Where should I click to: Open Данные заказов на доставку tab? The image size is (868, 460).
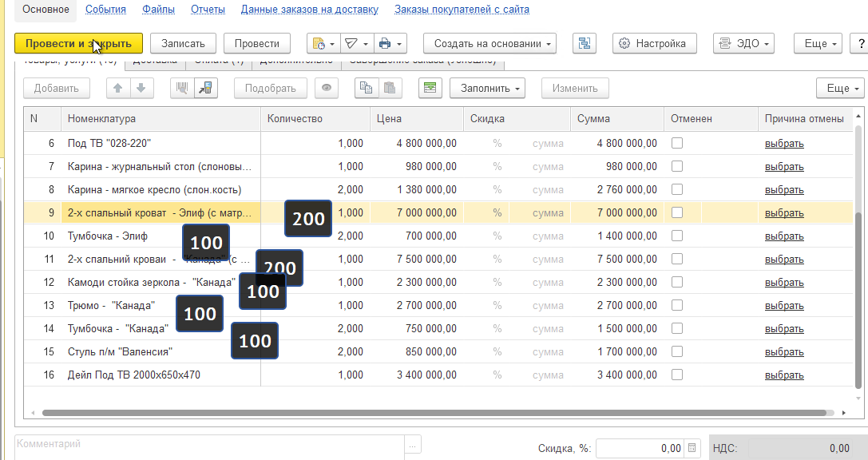point(310,10)
